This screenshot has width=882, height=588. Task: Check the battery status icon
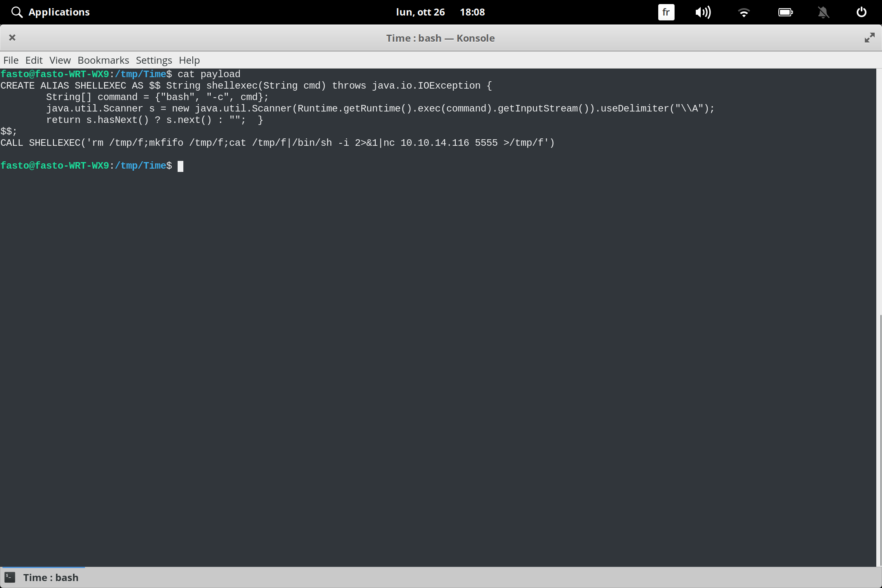[785, 12]
